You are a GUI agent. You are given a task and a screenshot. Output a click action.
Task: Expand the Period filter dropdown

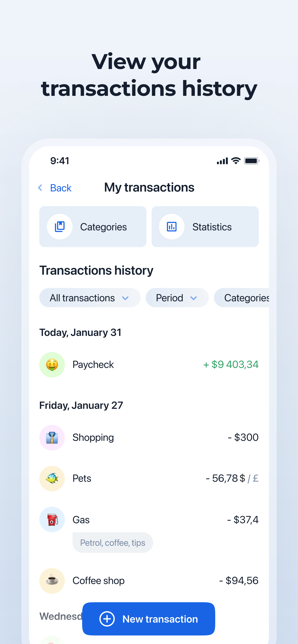(x=177, y=298)
